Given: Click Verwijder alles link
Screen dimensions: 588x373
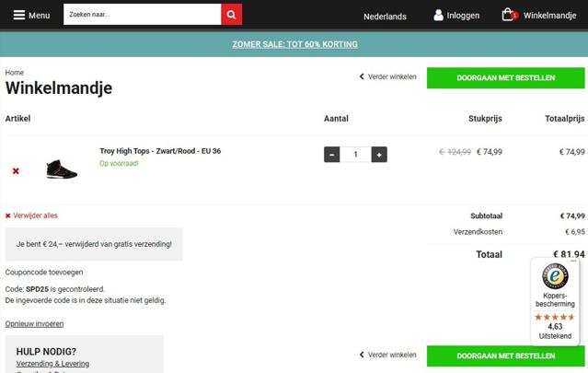Looking at the screenshot, I should (x=31, y=216).
